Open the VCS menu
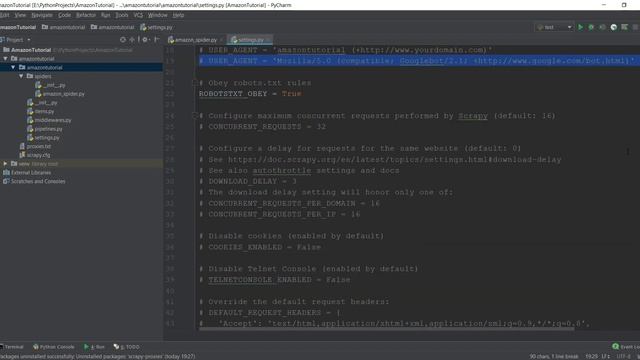 [x=138, y=15]
